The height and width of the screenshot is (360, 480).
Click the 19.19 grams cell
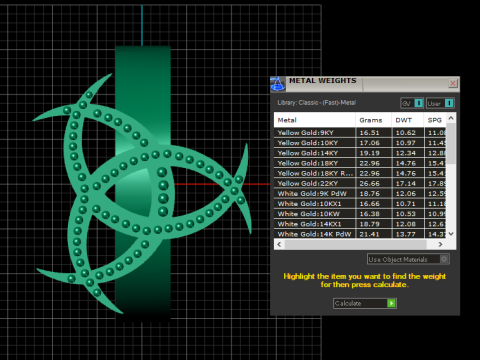tap(374, 153)
